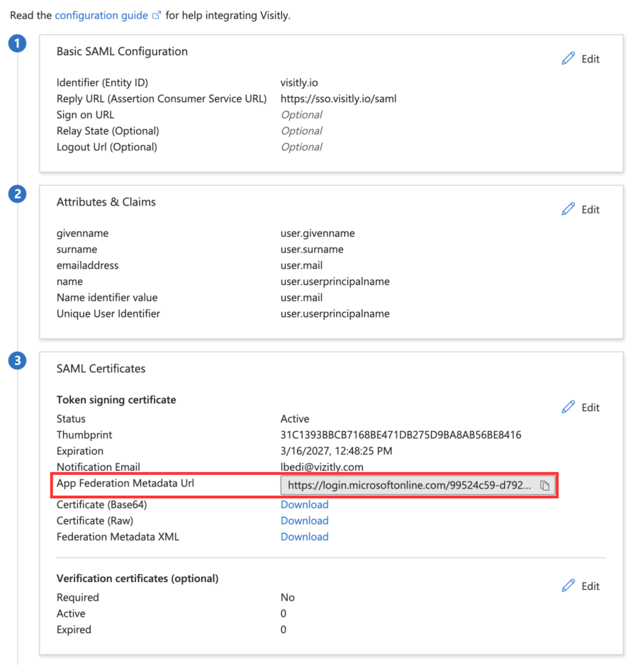Click the 'Basic SAML Configuration' heading
Viewport: 644px width, 665px height.
coord(122,51)
